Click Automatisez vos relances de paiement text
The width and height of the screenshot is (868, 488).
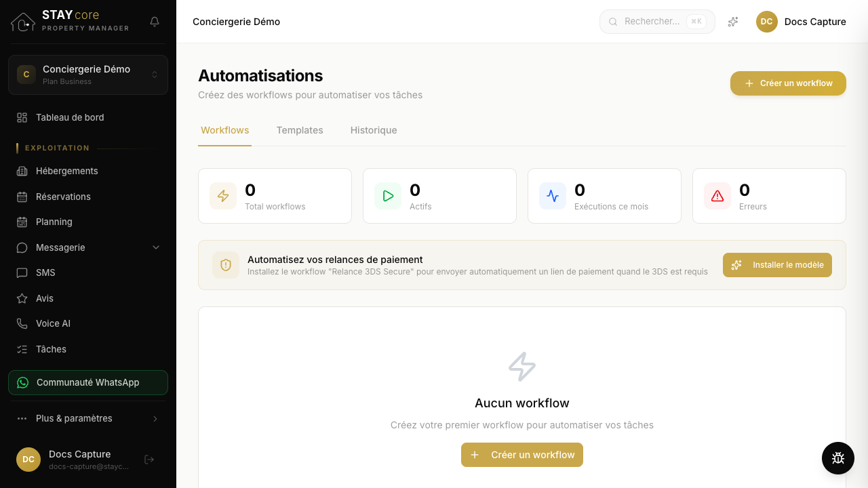point(335,260)
